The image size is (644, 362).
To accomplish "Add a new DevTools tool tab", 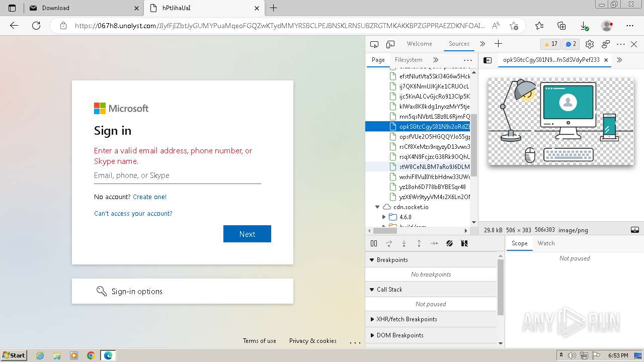I will [498, 44].
